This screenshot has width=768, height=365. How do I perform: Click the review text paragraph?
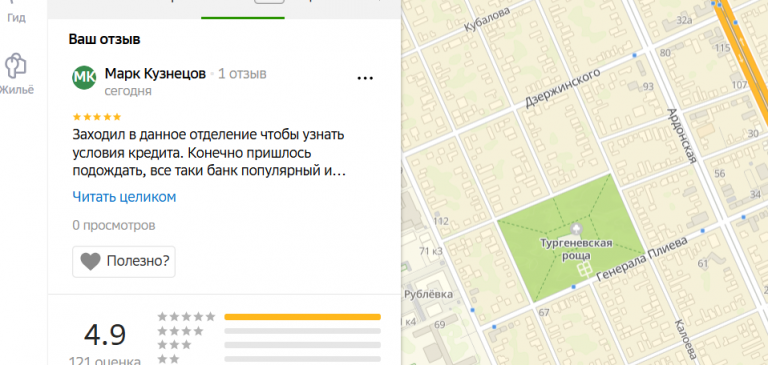coord(210,153)
